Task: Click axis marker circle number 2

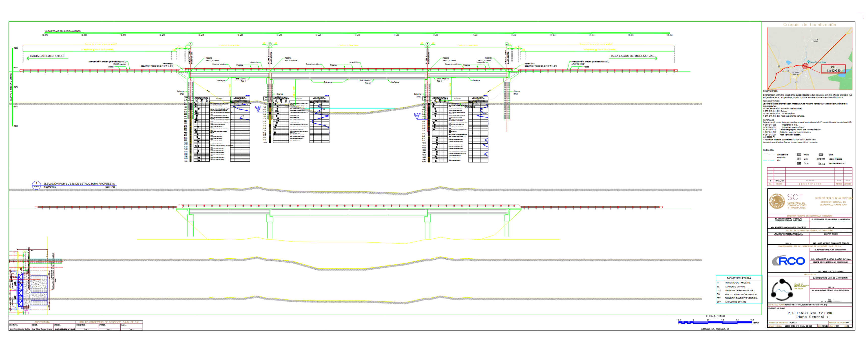Action: coord(269,44)
